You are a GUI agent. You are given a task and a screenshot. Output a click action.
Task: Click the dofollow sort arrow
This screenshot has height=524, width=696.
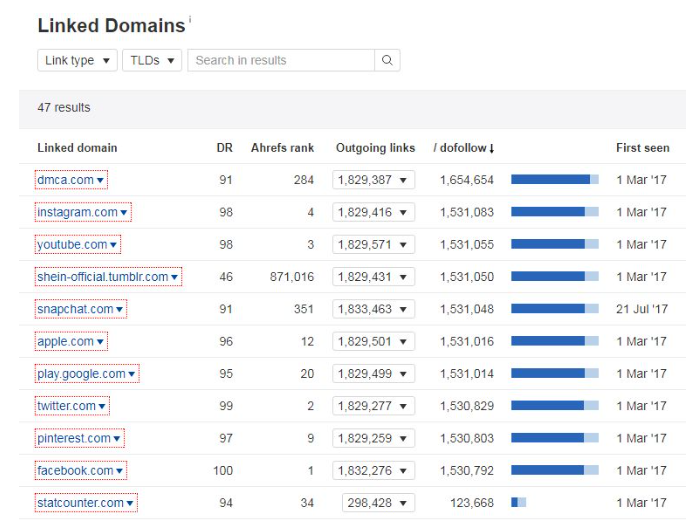pyautogui.click(x=492, y=149)
